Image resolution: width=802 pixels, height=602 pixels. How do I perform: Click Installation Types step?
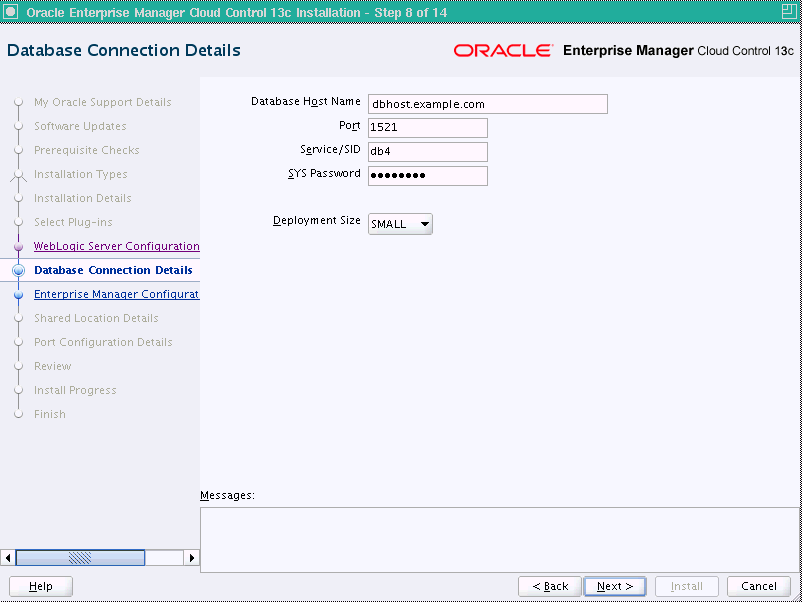[x=81, y=174]
